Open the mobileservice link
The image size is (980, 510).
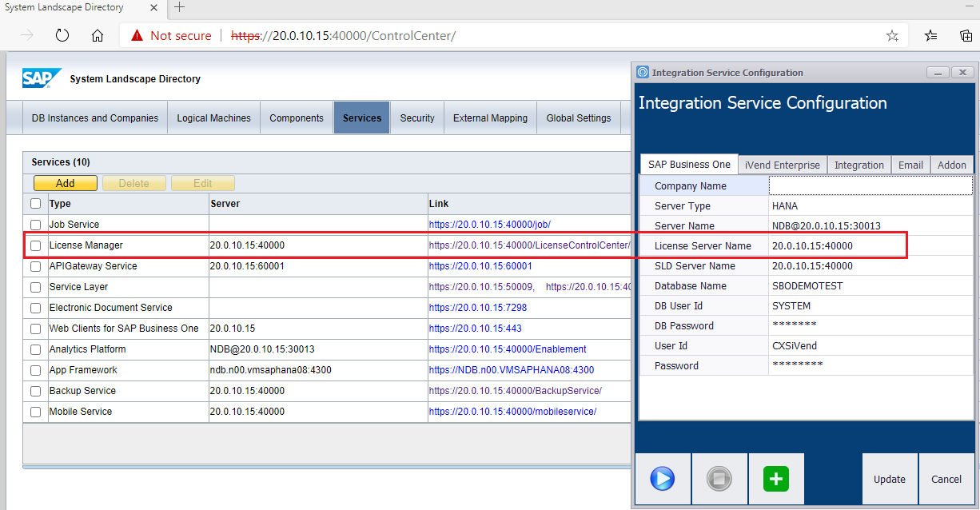tap(512, 412)
